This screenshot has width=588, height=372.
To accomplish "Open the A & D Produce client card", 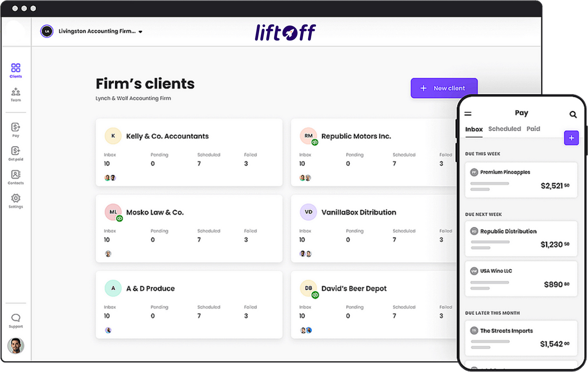I will pos(189,304).
